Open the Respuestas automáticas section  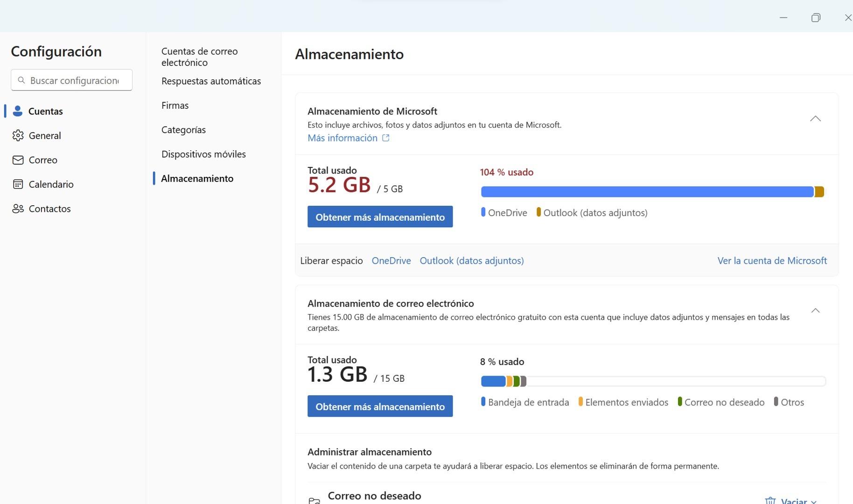[211, 81]
